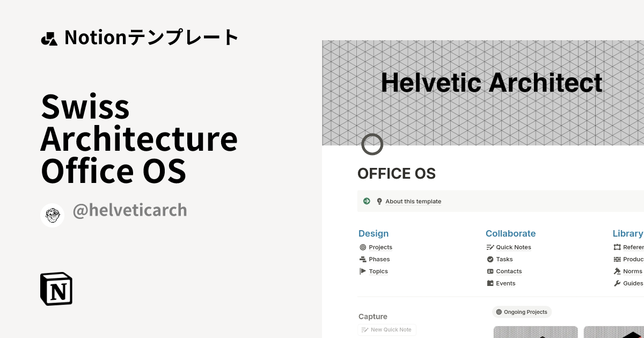Click the calendar icon next to Events

tap(490, 283)
